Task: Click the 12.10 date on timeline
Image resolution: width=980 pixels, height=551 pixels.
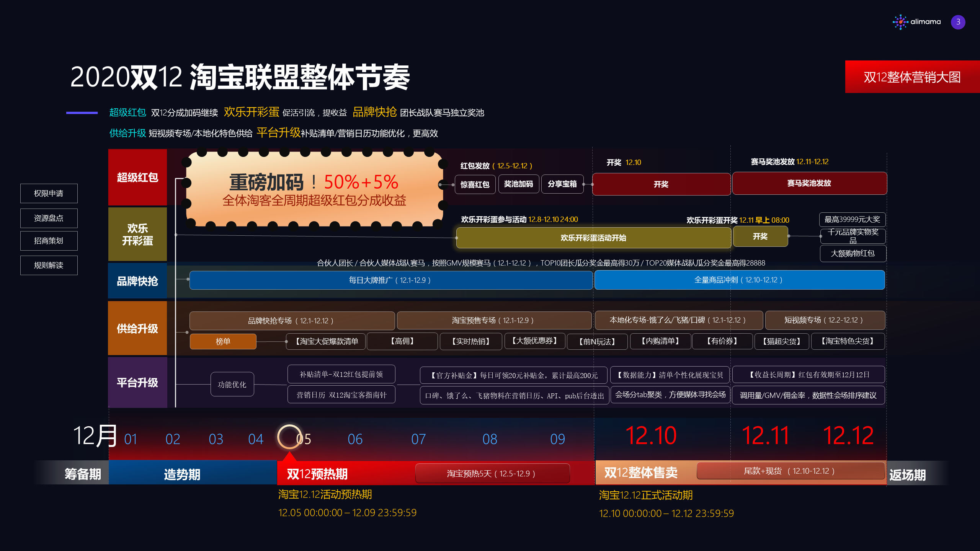Action: (x=651, y=435)
